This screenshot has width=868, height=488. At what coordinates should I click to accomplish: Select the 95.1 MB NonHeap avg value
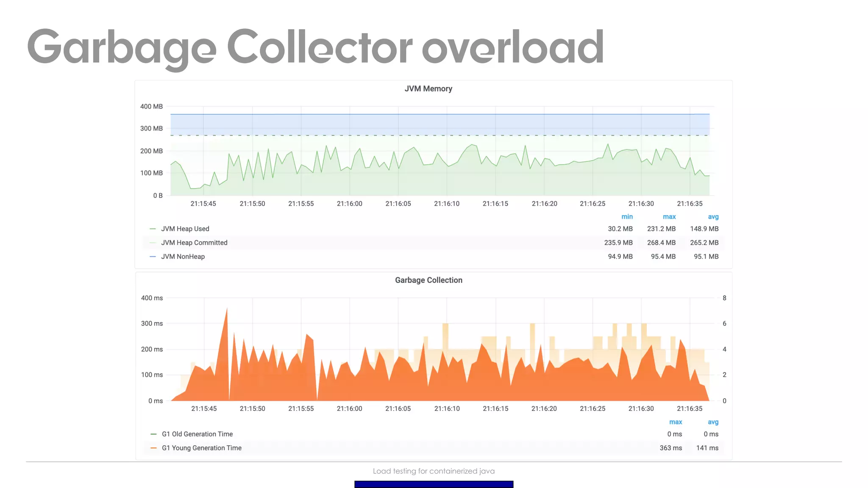pyautogui.click(x=706, y=257)
